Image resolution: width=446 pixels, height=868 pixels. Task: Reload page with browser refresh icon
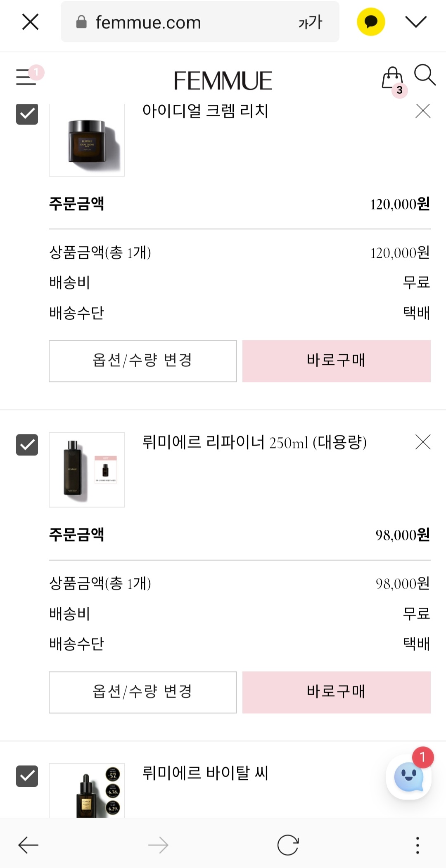pyautogui.click(x=288, y=845)
